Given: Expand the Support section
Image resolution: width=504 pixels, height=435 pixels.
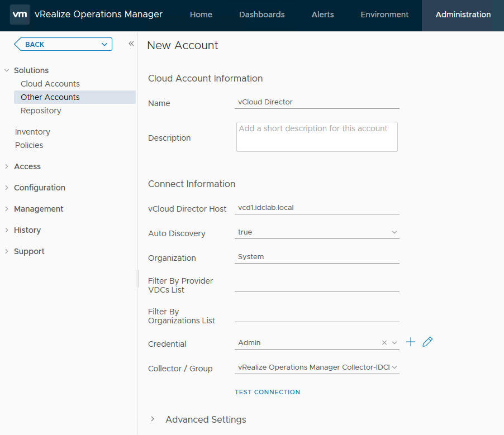Looking at the screenshot, I should click(7, 251).
